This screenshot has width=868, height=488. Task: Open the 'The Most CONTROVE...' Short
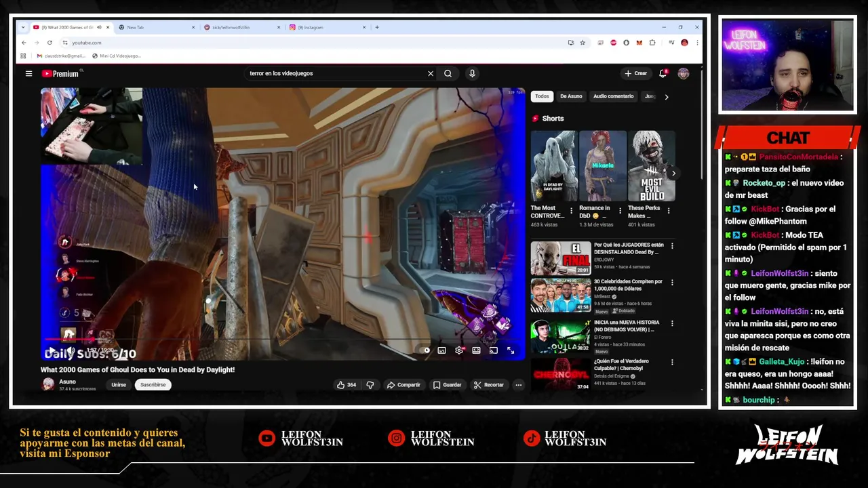coord(553,166)
